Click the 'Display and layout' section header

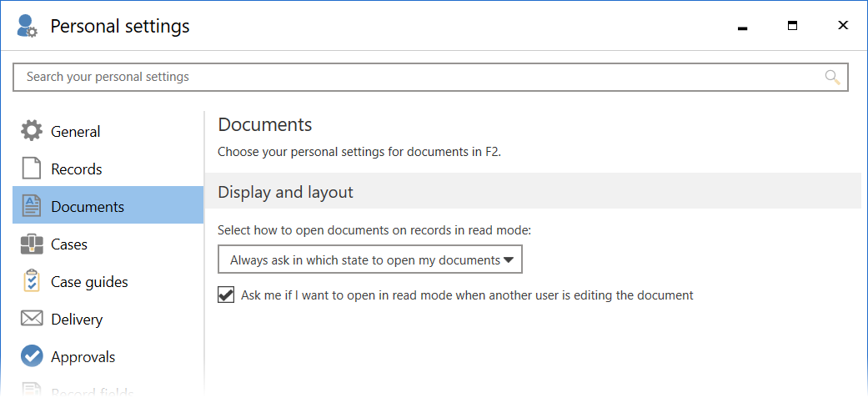(x=533, y=191)
